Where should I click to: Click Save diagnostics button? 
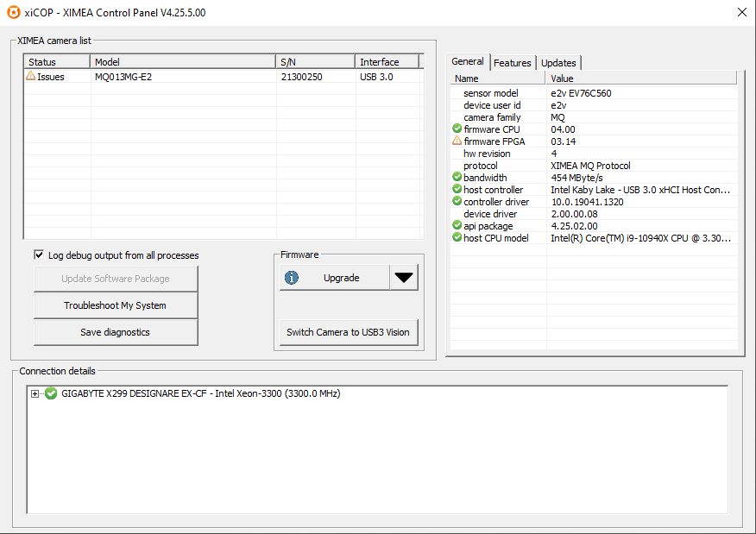(x=116, y=332)
